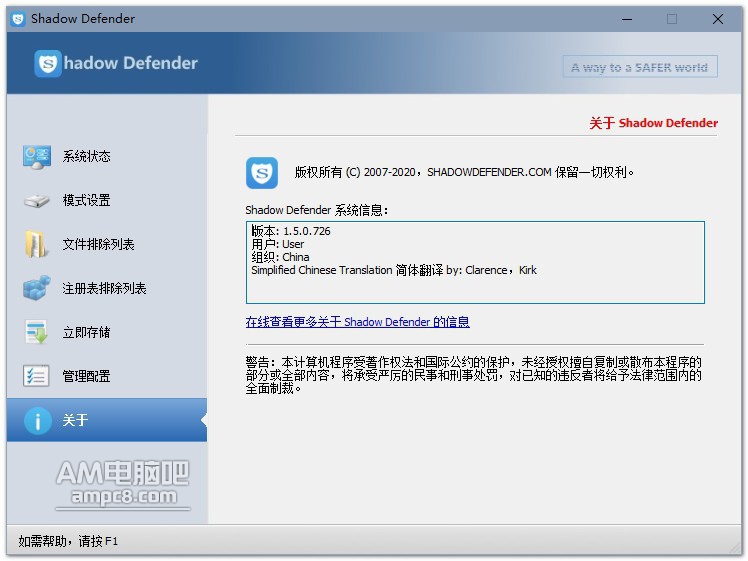Click the blue shield icon beside copyright

coord(262,173)
